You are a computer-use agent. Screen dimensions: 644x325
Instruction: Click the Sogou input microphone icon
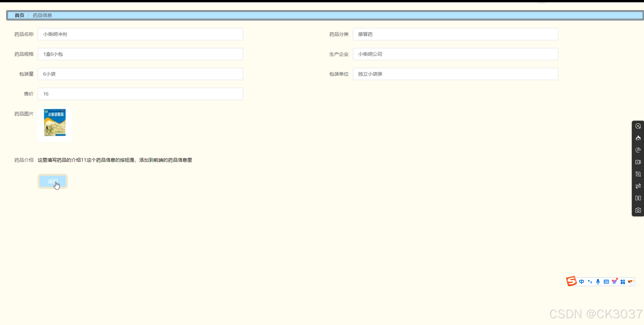(x=598, y=282)
